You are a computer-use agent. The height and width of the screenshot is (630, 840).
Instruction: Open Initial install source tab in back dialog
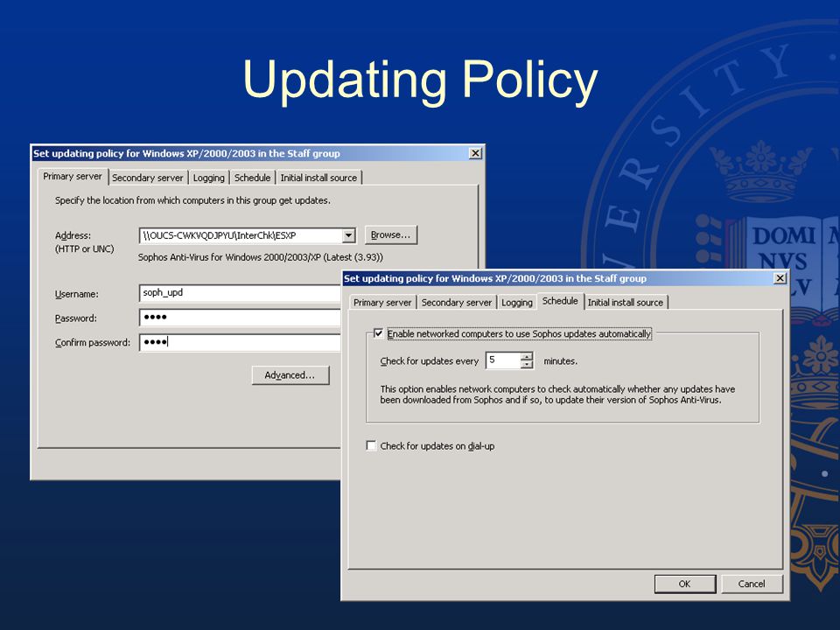(x=318, y=178)
